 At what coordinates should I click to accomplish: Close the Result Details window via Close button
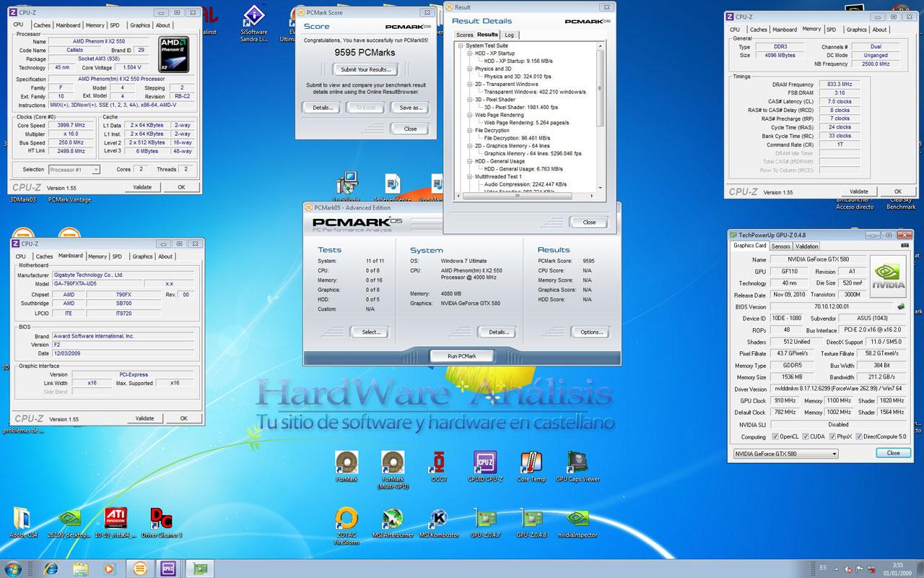pyautogui.click(x=589, y=222)
